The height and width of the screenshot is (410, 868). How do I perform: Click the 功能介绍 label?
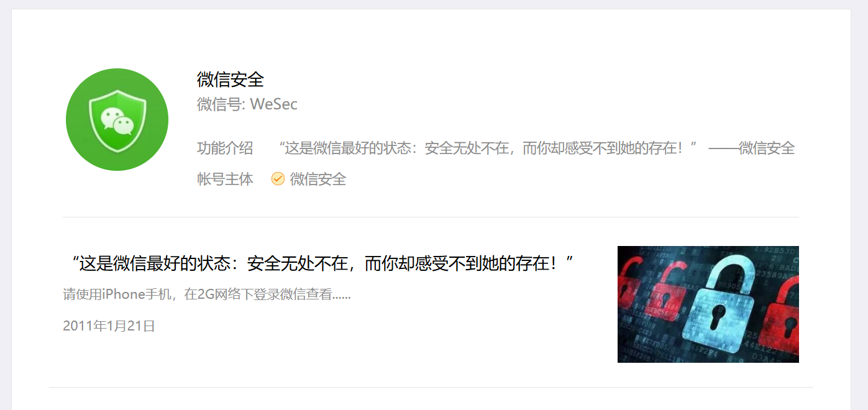[225, 148]
